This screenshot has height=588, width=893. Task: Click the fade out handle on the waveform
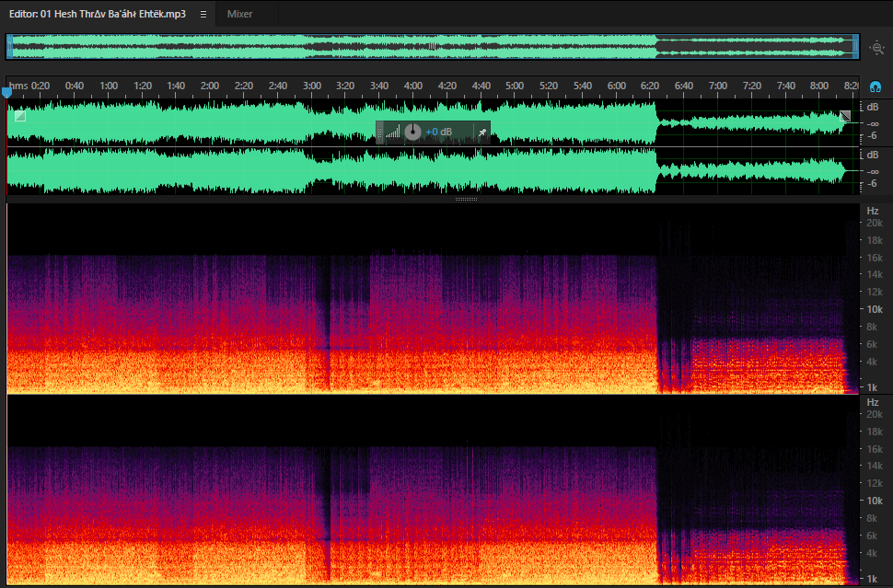click(845, 116)
